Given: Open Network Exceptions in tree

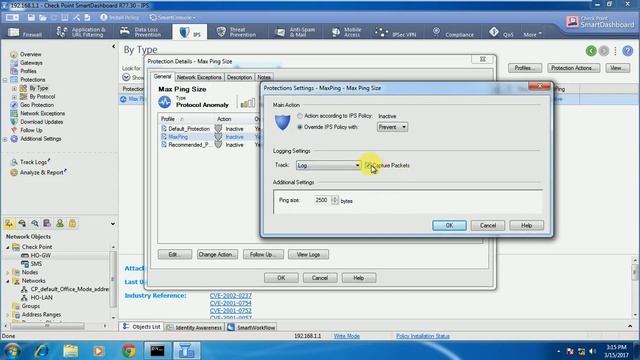Looking at the screenshot, I should point(42,113).
